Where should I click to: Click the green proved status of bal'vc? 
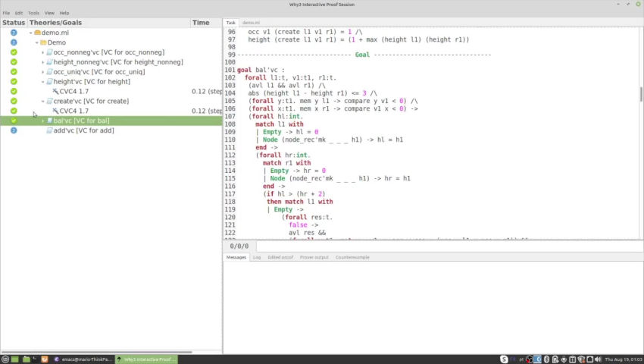point(14,121)
